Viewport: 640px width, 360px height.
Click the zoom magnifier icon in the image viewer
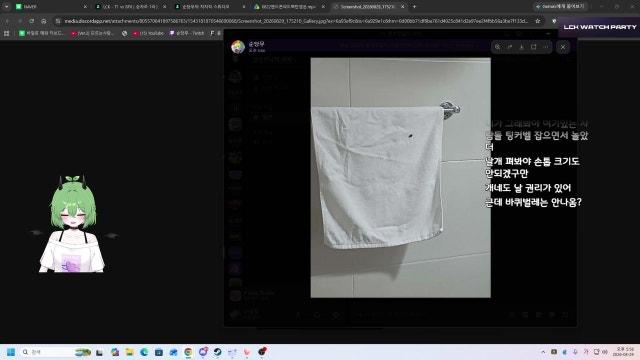pos(498,47)
